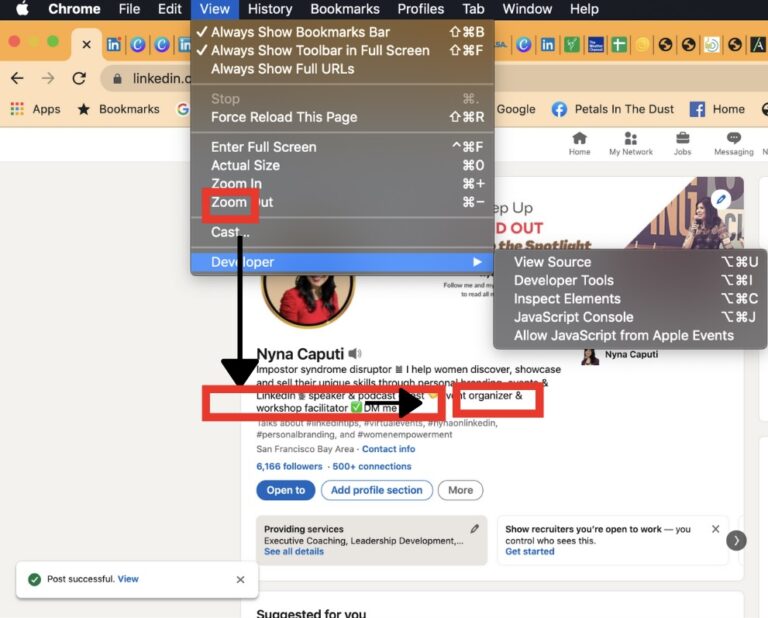The width and height of the screenshot is (768, 618).
Task: Edit the profile banner with pencil icon
Action: click(721, 199)
